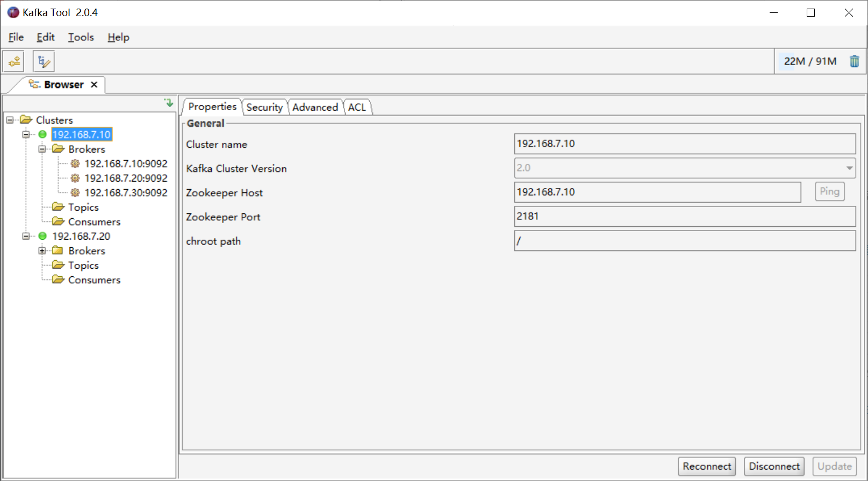The width and height of the screenshot is (868, 481).
Task: Click the Reconnect button
Action: (x=707, y=466)
